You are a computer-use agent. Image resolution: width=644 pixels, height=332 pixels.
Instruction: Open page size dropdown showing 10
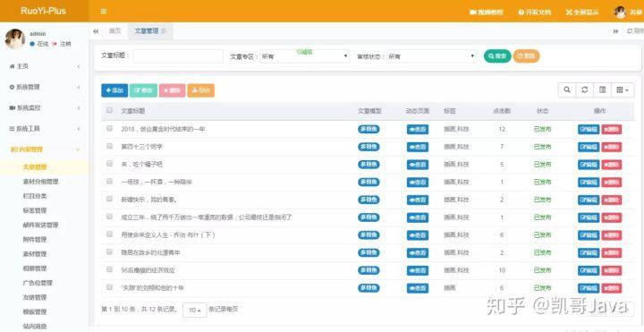[x=195, y=311]
